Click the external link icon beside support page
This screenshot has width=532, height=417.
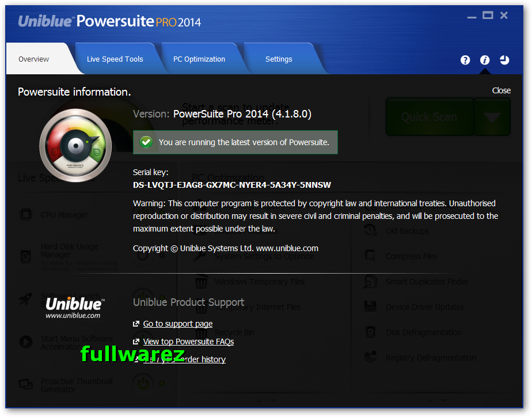click(136, 324)
